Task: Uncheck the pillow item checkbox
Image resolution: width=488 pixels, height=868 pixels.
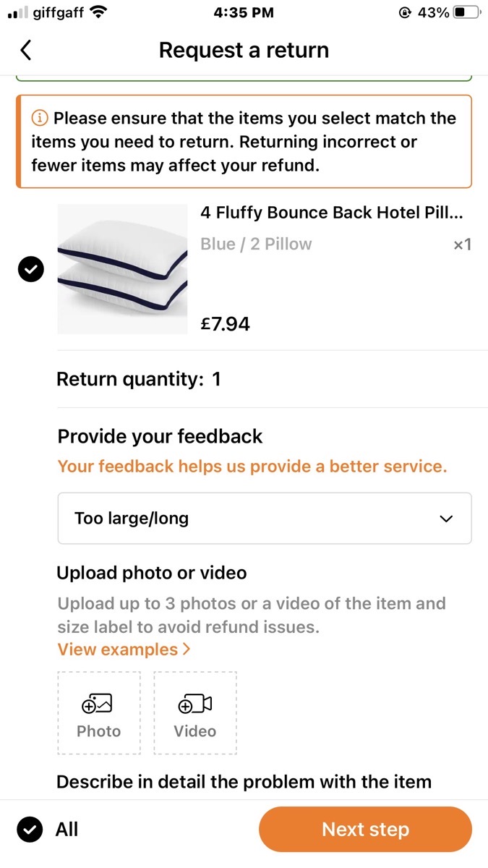Action: [30, 270]
